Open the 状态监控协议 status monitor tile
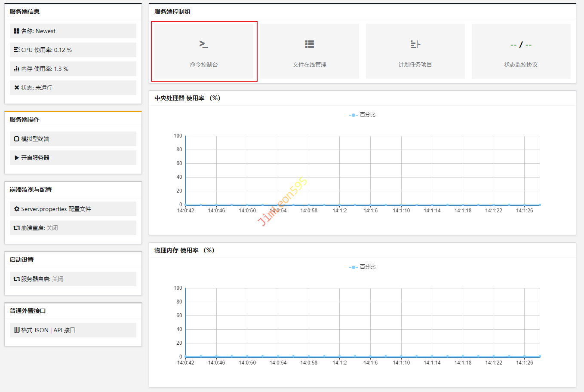Screen dimensions: 584x392 [521, 51]
